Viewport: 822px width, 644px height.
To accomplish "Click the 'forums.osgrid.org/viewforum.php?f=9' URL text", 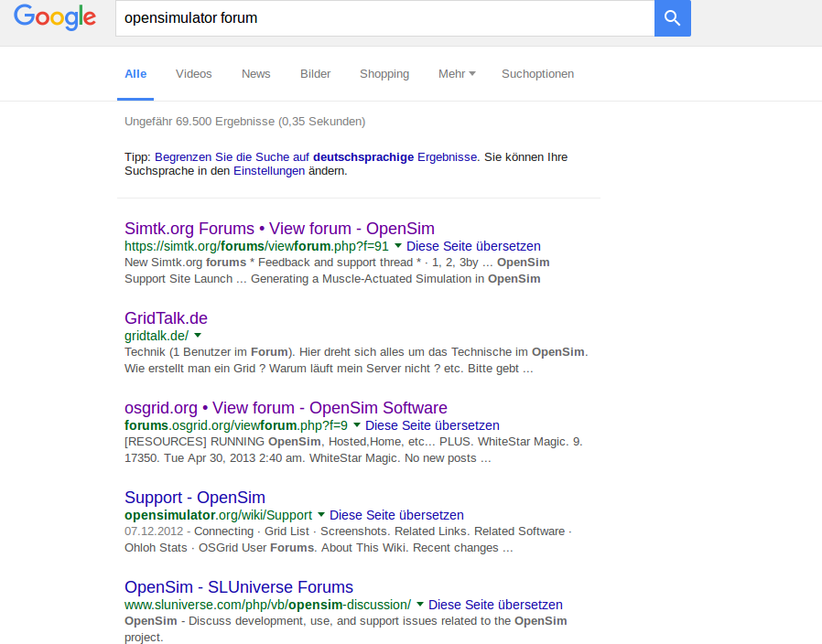I will coord(236,425).
